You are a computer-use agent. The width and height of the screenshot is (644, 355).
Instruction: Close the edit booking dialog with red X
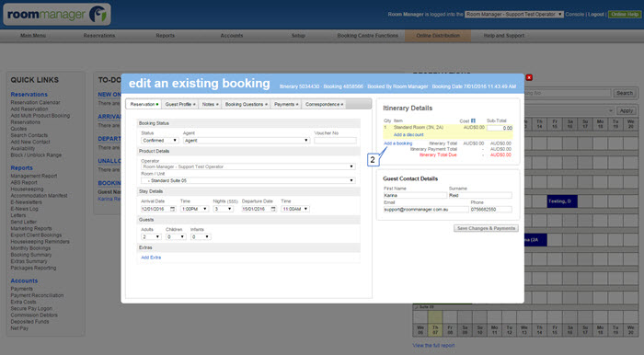(529, 77)
